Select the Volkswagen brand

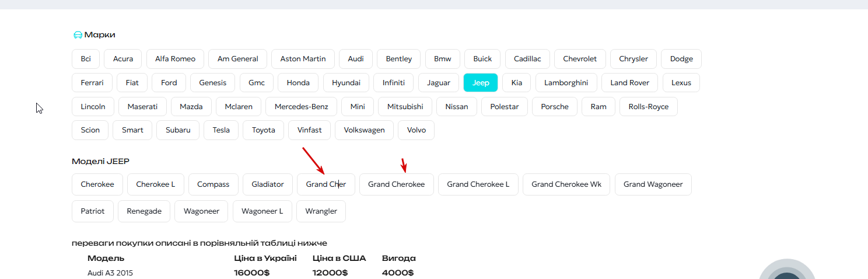364,130
